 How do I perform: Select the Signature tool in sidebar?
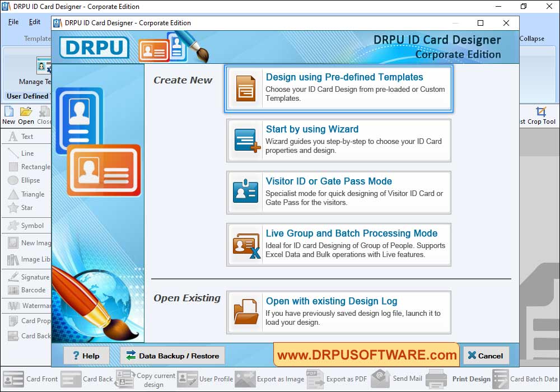tap(29, 277)
